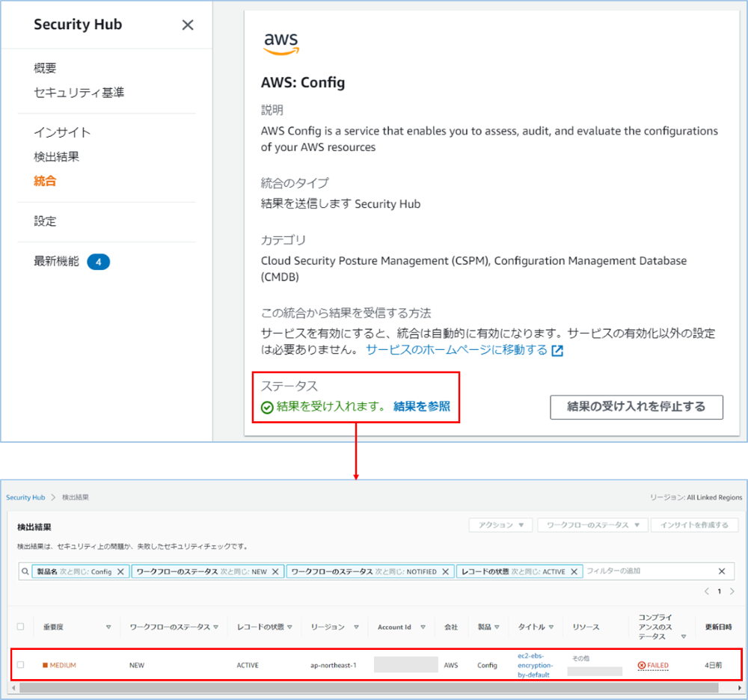Click the blue badge showing 4
748x700 pixels.
click(98, 262)
